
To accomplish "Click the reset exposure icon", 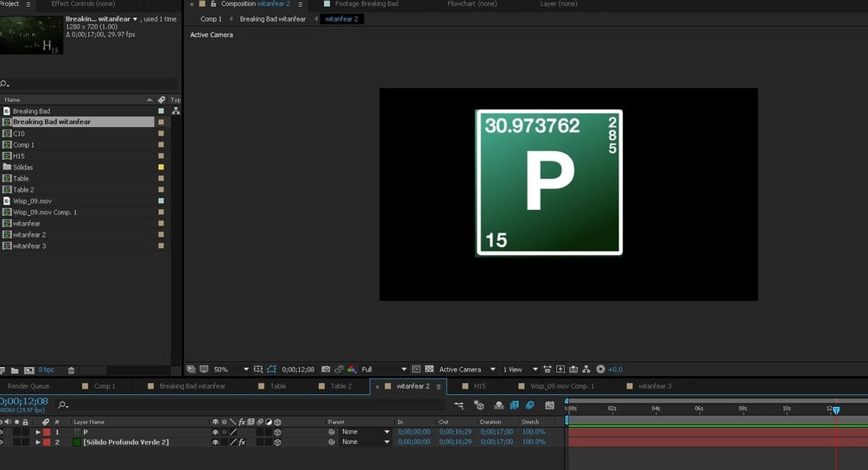I will 601,370.
